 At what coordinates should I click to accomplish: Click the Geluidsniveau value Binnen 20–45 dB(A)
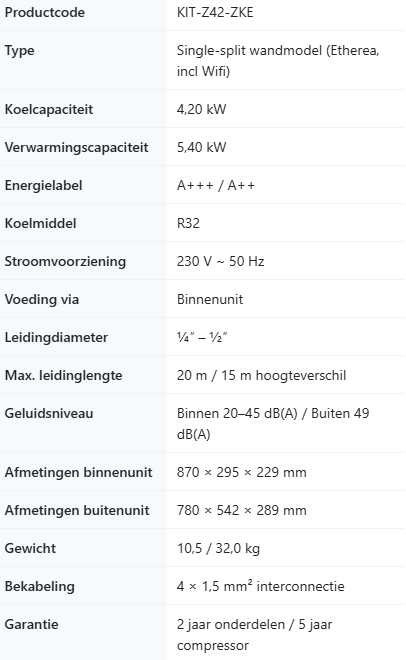[237, 413]
